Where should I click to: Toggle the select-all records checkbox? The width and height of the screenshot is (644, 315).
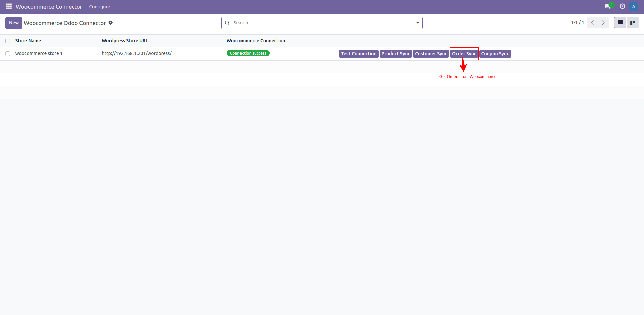pyautogui.click(x=7, y=41)
